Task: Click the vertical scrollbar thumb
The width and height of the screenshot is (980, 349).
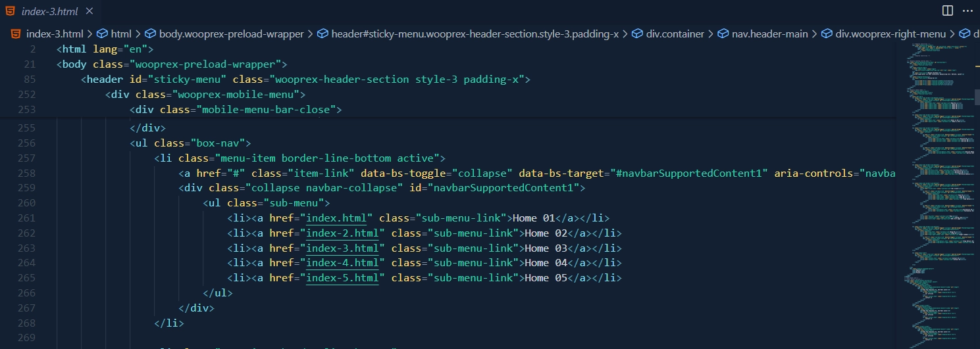Action: pos(977,97)
